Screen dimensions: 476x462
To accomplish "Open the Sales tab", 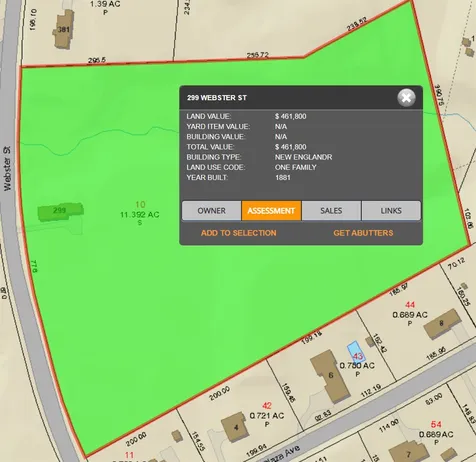I will point(331,211).
